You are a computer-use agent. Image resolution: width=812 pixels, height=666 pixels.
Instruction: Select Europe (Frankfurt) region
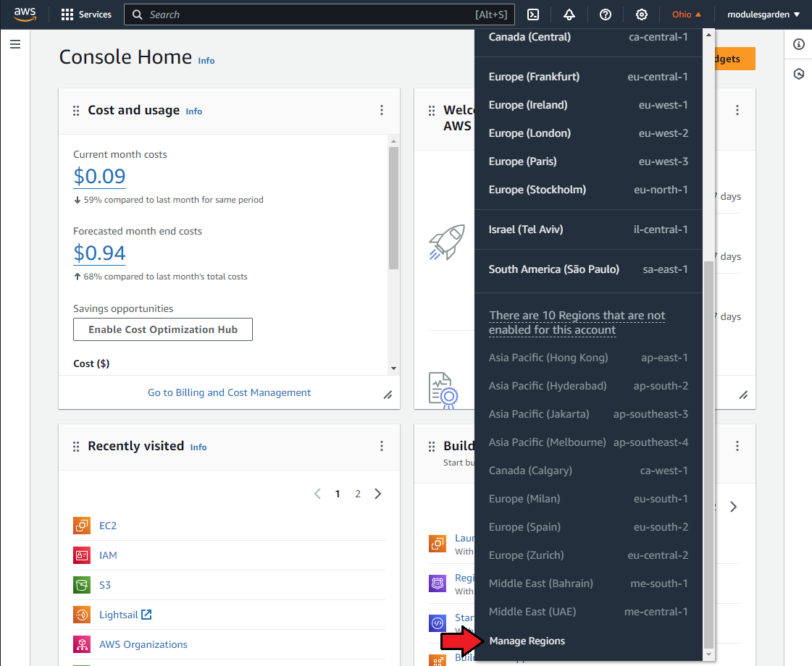pos(588,77)
